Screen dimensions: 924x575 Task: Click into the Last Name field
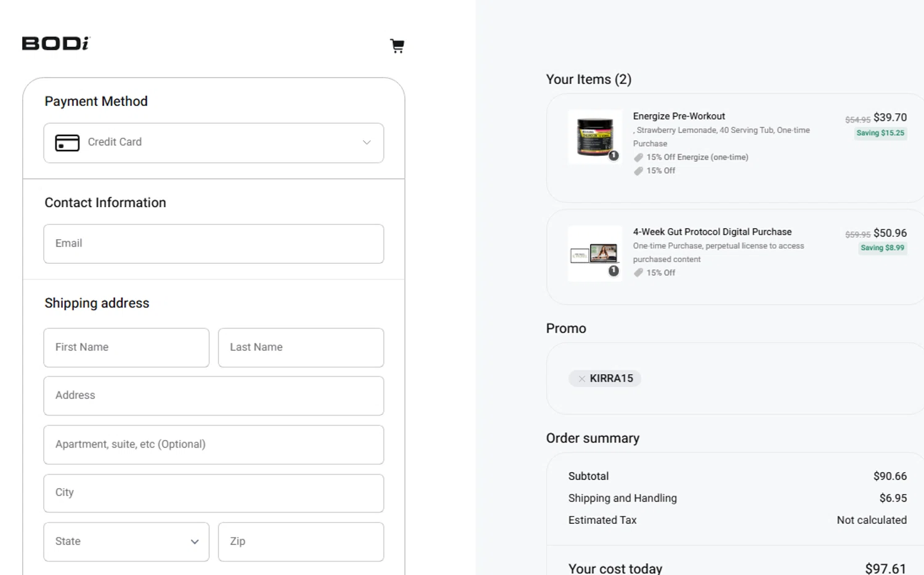coord(301,348)
